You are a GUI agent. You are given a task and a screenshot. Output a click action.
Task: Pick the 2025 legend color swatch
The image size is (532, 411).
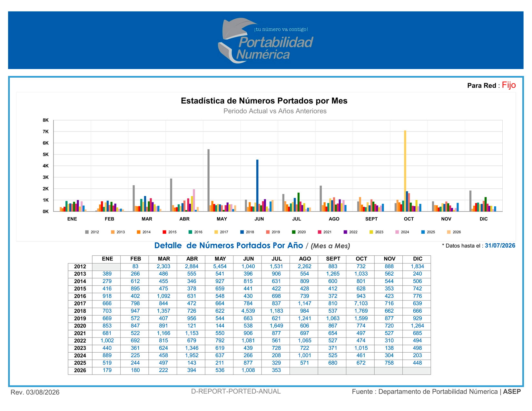tap(423, 232)
